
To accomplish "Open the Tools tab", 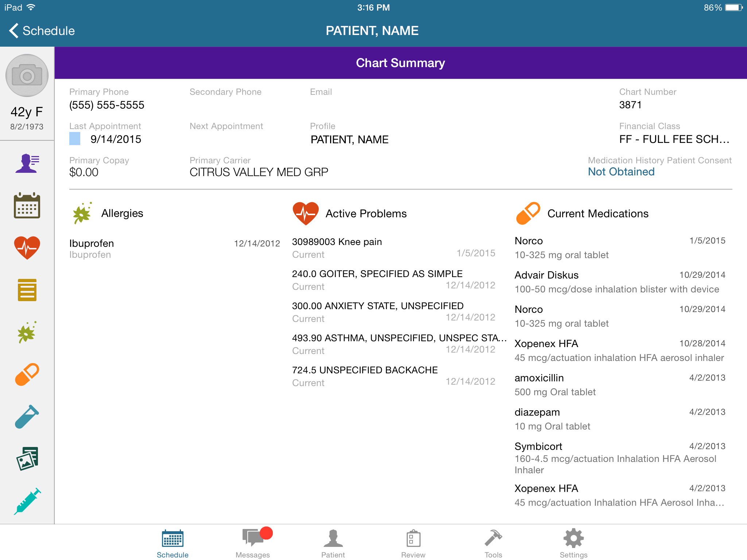I will coord(493,543).
